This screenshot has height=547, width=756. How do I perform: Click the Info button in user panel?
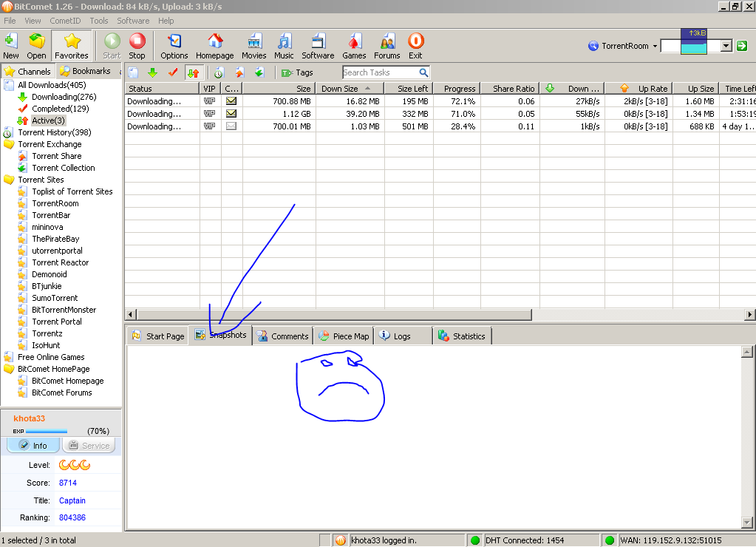33,446
